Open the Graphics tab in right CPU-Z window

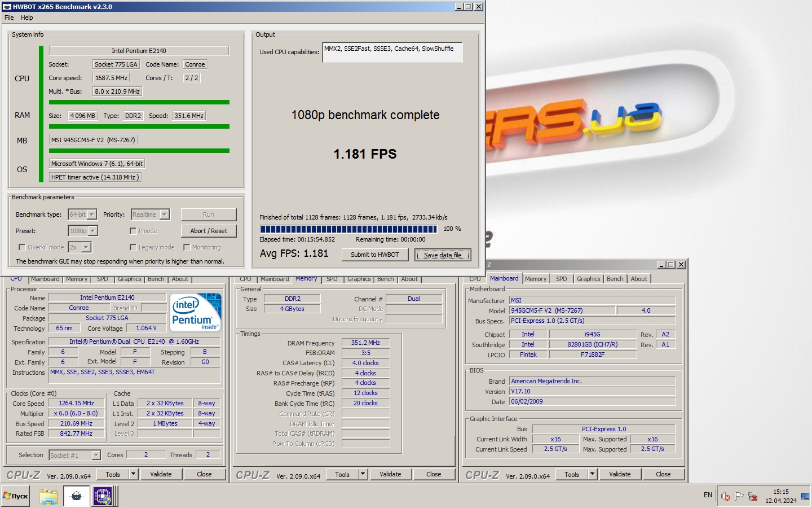pos(589,279)
